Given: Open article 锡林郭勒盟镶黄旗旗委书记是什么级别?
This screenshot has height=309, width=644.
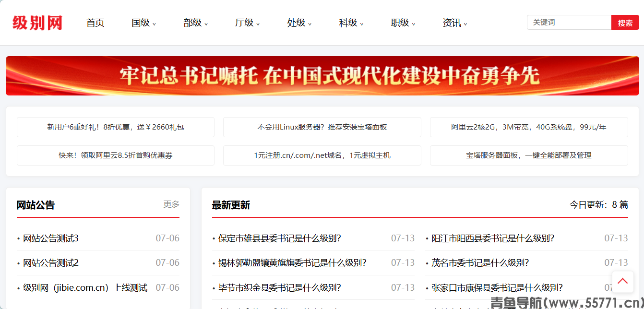Looking at the screenshot, I should (x=292, y=263).
